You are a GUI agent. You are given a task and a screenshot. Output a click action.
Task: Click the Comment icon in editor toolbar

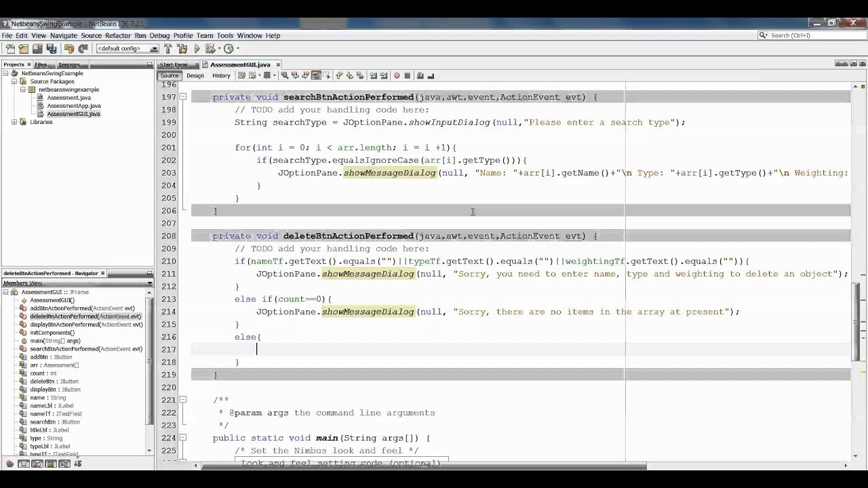click(x=420, y=75)
